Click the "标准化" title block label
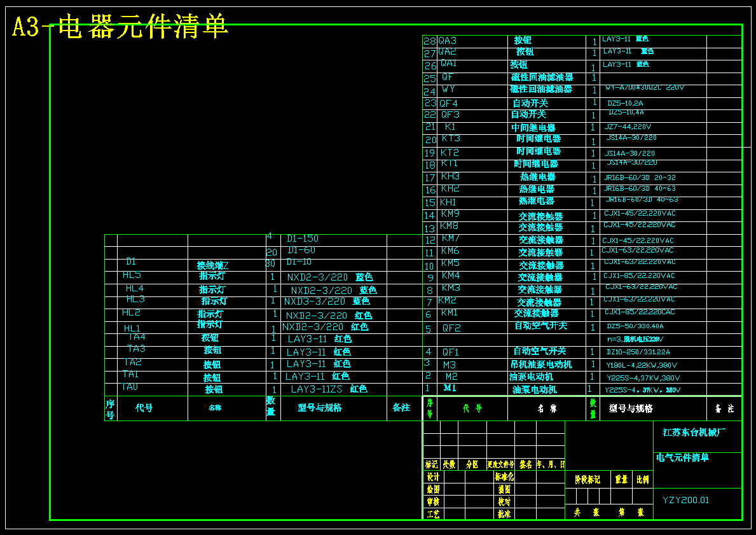The height and width of the screenshot is (535, 756). [504, 476]
